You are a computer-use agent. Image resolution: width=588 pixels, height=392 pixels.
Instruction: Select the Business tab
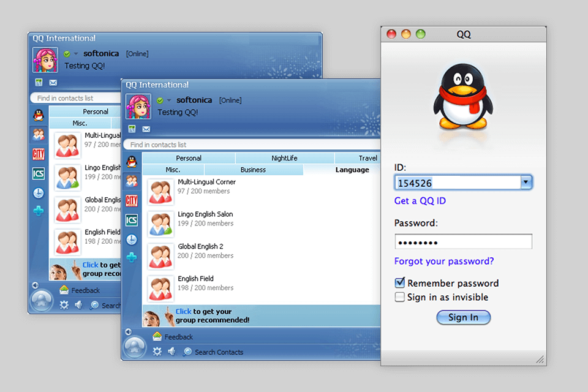[x=253, y=170]
